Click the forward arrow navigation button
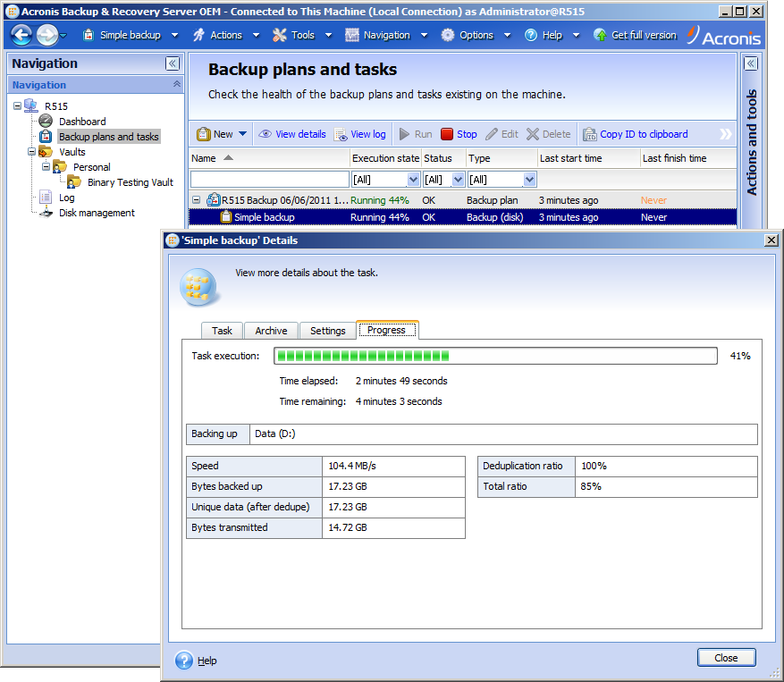The height and width of the screenshot is (682, 784). pos(47,35)
